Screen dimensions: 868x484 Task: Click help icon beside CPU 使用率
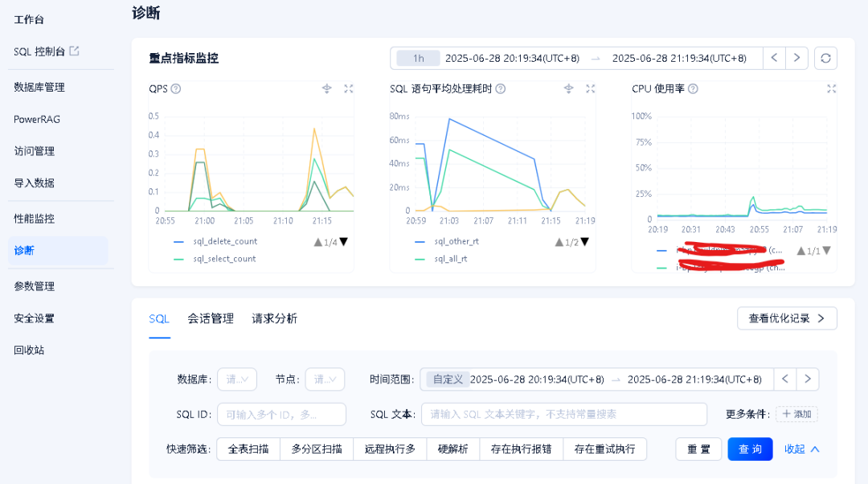(693, 88)
